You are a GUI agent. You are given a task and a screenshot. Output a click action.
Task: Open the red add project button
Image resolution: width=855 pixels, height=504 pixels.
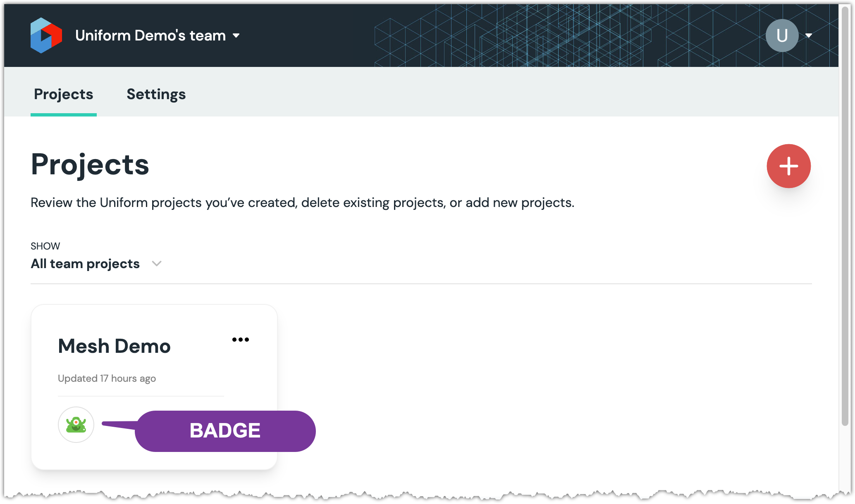point(788,166)
